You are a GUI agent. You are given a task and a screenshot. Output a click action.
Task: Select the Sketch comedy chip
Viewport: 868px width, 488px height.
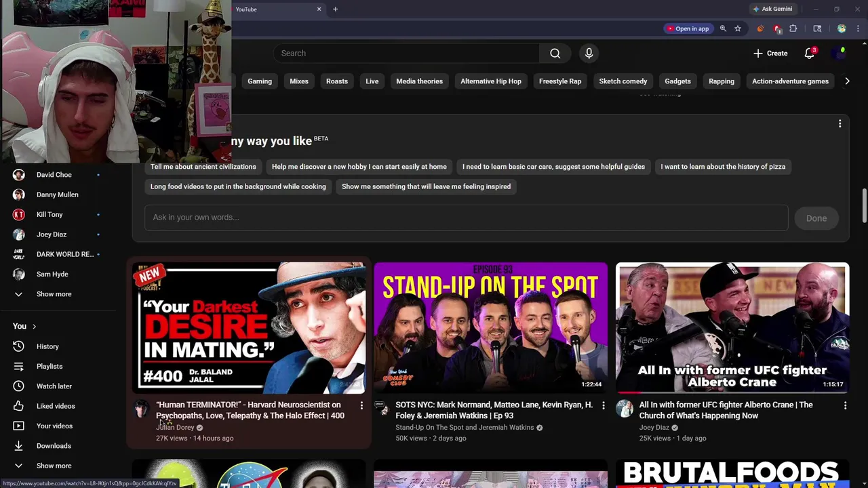tap(623, 81)
